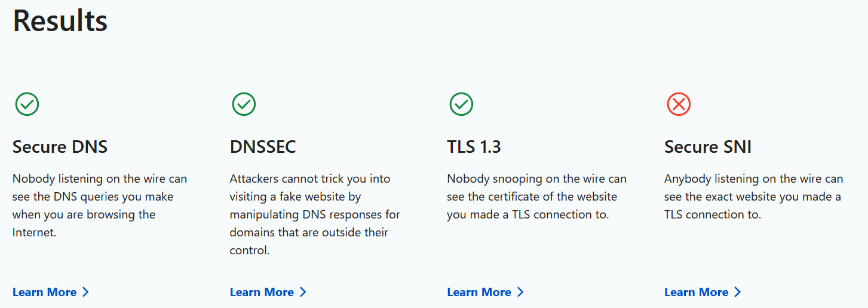The width and height of the screenshot is (868, 308).
Task: Open Learn More link under TLS 1.3
Action: click(x=479, y=292)
